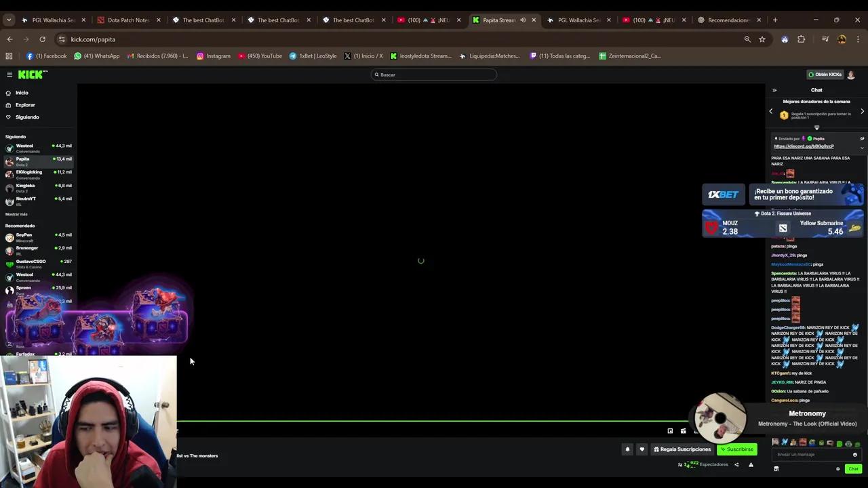Hide the pinned message from Papita
Viewport: 868px width, 488px height.
coord(862,139)
